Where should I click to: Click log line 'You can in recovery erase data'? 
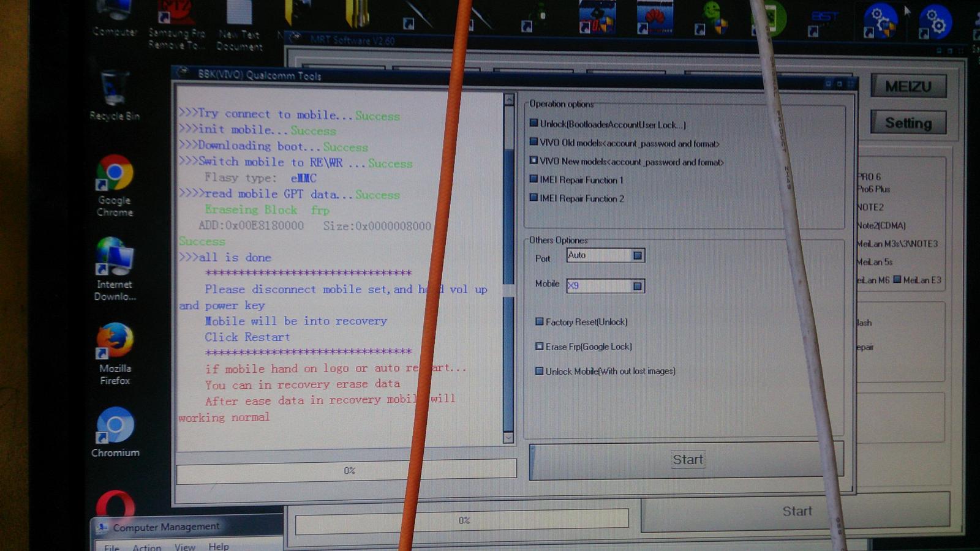point(303,384)
